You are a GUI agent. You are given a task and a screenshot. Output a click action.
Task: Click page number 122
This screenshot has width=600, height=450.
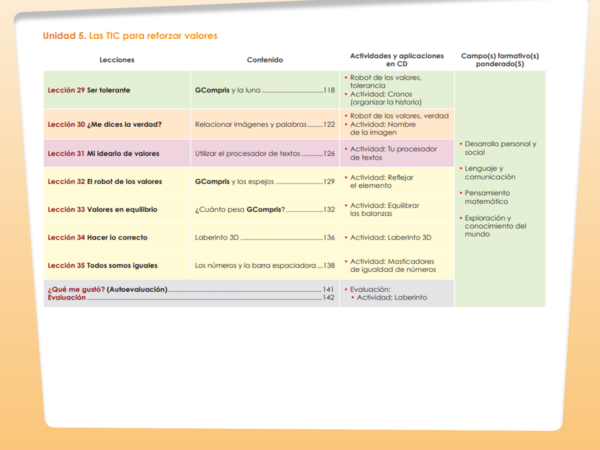(329, 124)
